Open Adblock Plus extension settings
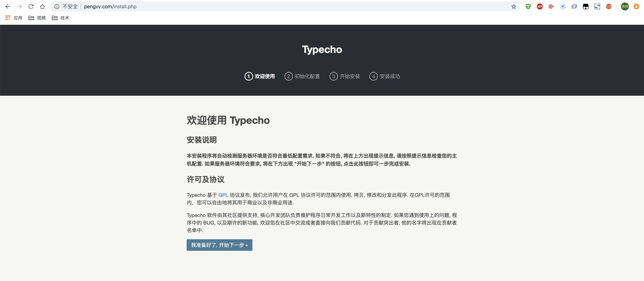644x281 pixels. point(540,6)
